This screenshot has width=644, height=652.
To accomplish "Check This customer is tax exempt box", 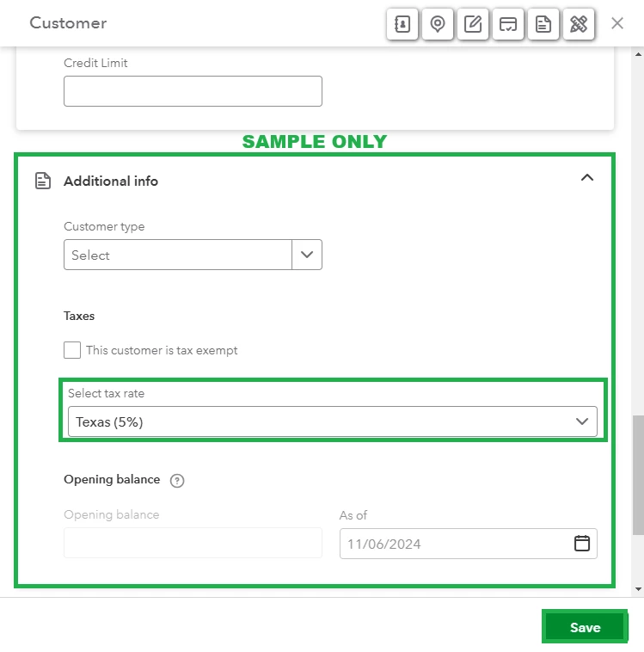I will tap(72, 350).
